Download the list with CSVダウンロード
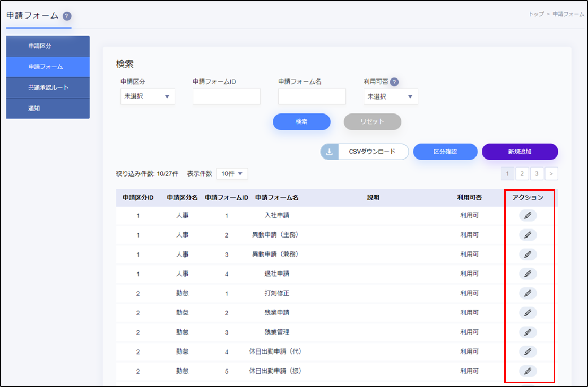 365,152
